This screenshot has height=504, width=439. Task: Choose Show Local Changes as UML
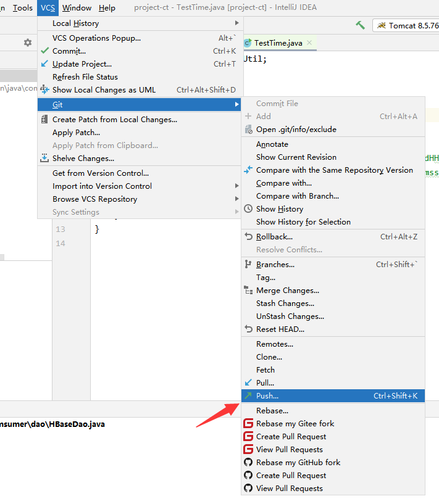pos(140,89)
